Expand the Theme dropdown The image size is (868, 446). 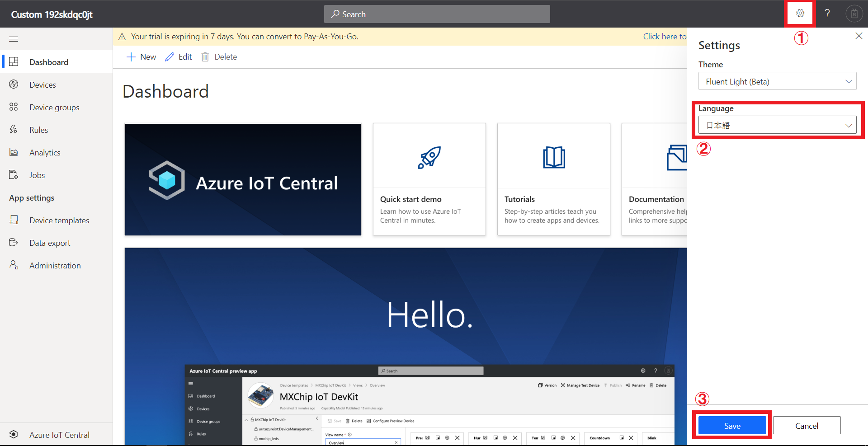777,81
